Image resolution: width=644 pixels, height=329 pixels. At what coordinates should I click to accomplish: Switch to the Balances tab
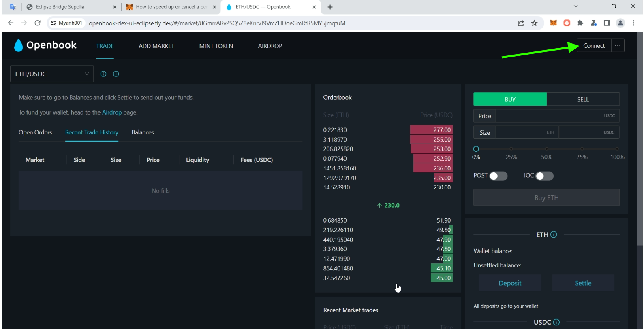[143, 132]
